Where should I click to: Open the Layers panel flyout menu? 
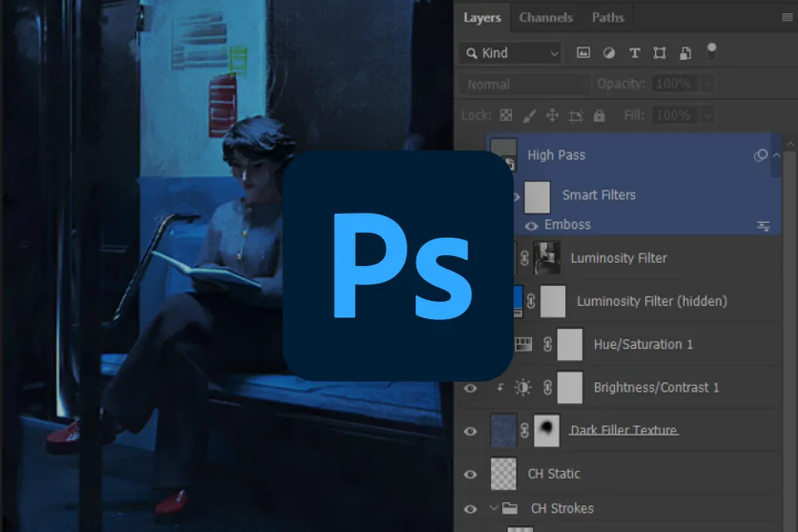(x=787, y=17)
